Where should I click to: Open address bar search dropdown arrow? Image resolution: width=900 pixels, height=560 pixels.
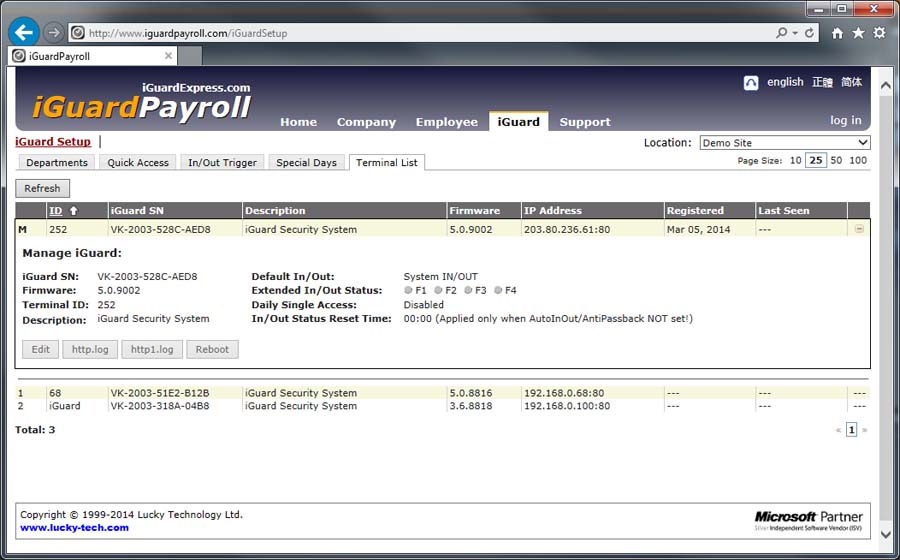click(x=795, y=33)
